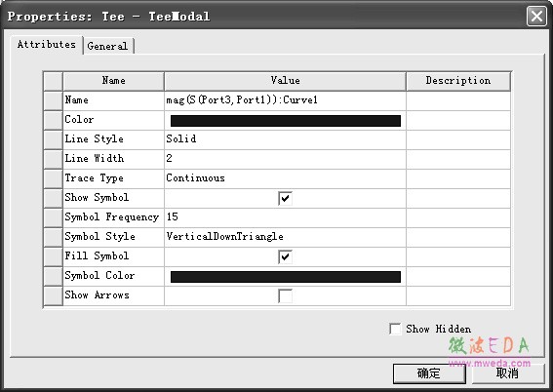553x392 pixels.
Task: Close the Properties dialog window
Action: click(536, 17)
